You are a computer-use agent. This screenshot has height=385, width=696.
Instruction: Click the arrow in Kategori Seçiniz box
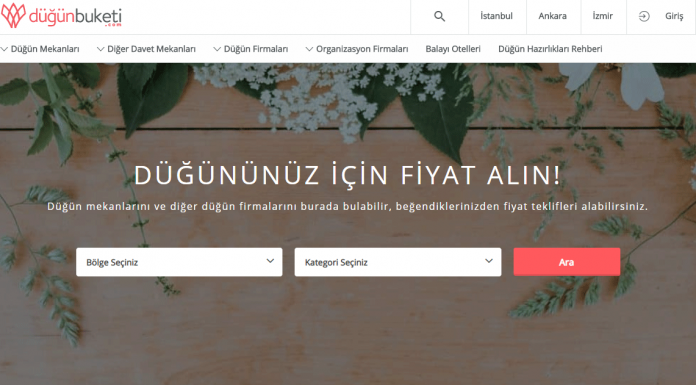(489, 261)
